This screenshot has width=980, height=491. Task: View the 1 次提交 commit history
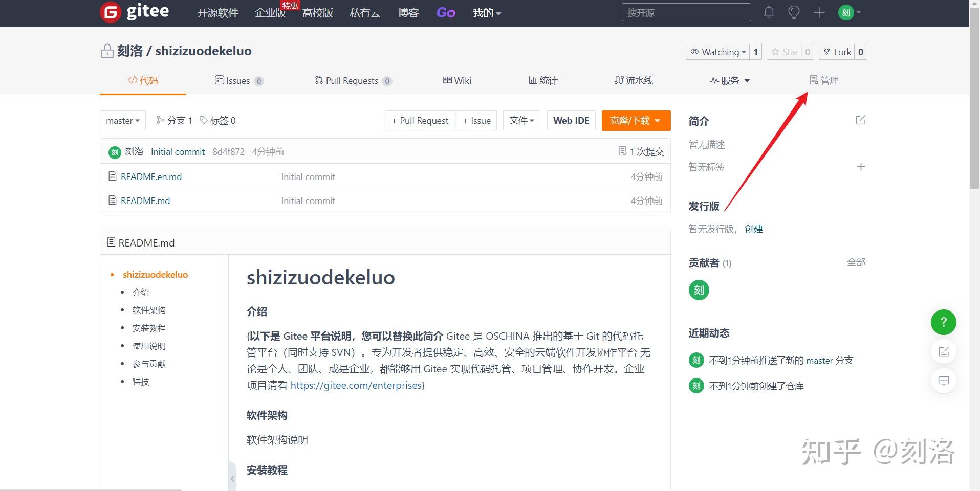(641, 152)
